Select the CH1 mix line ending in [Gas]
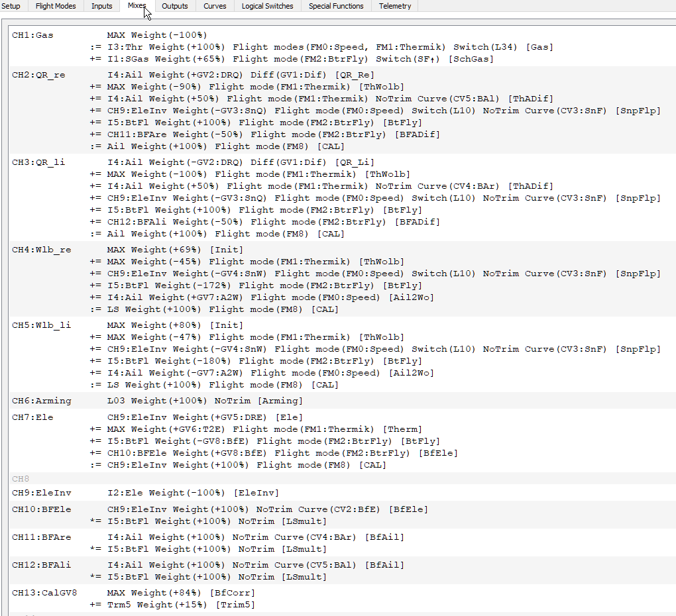 click(x=321, y=47)
